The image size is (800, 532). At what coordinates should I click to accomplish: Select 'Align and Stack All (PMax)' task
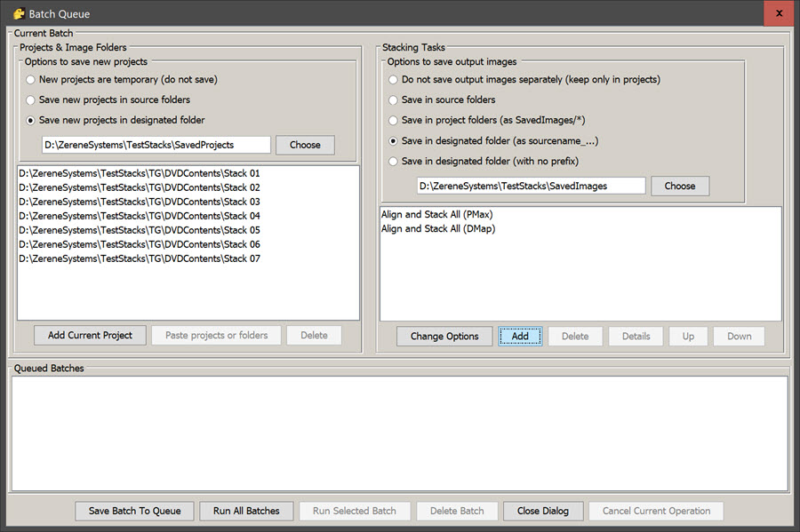[x=438, y=215]
